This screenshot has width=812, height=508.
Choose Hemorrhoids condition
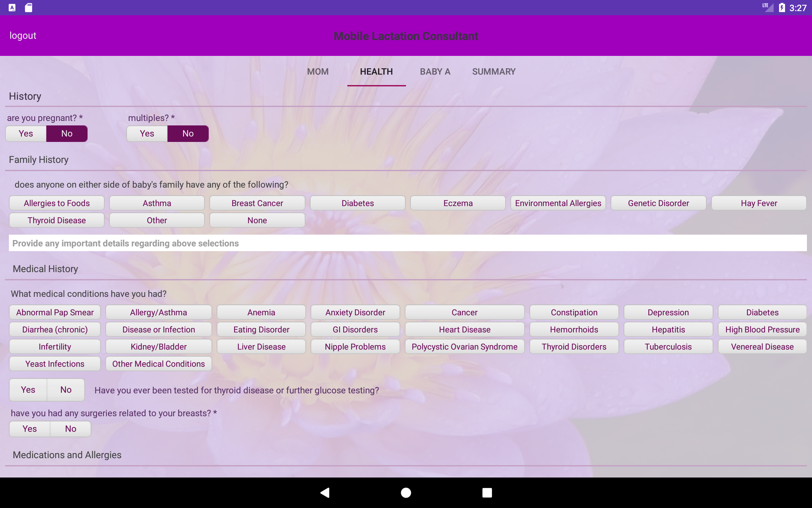(574, 329)
